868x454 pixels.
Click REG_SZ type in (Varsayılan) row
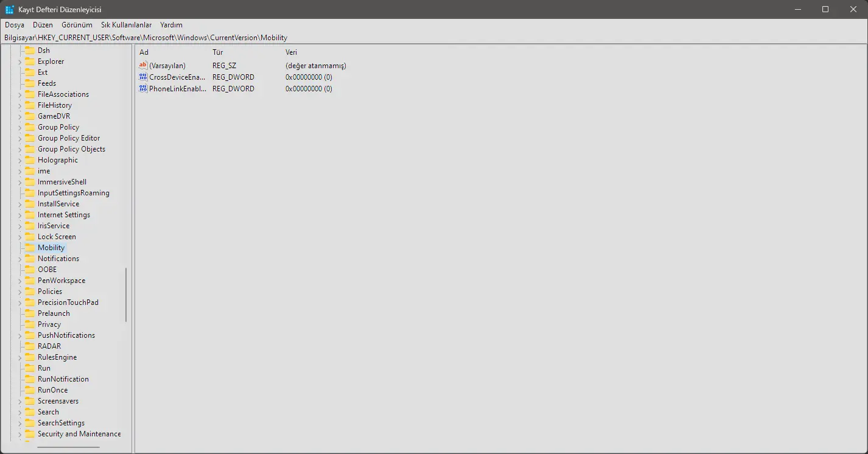click(225, 65)
